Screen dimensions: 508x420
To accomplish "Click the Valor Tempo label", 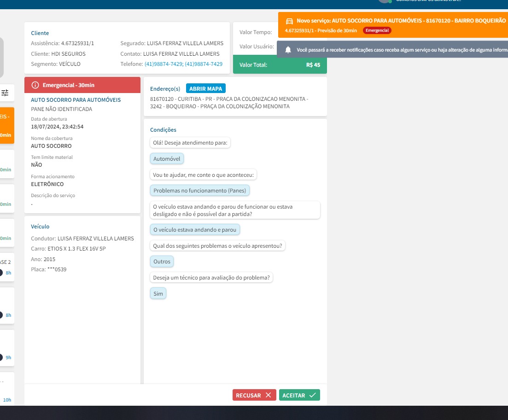I will (256, 32).
